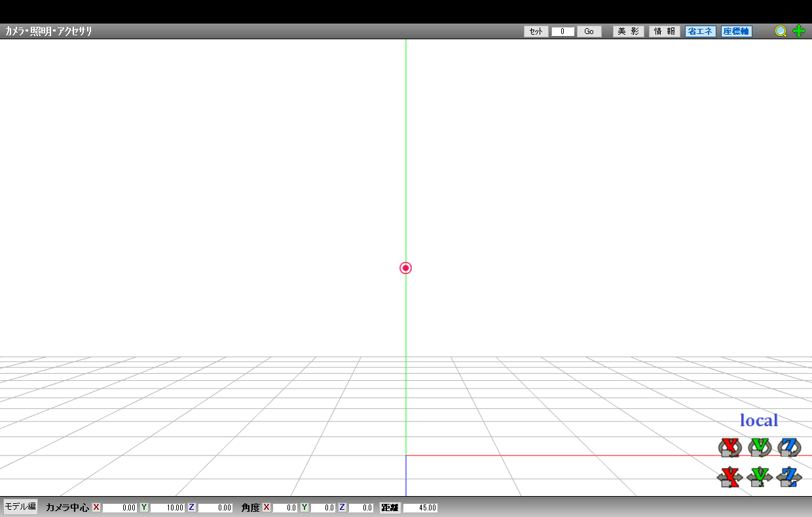Click the X-axis move camera icon
Viewport: 812px width, 517px height.
tap(729, 477)
